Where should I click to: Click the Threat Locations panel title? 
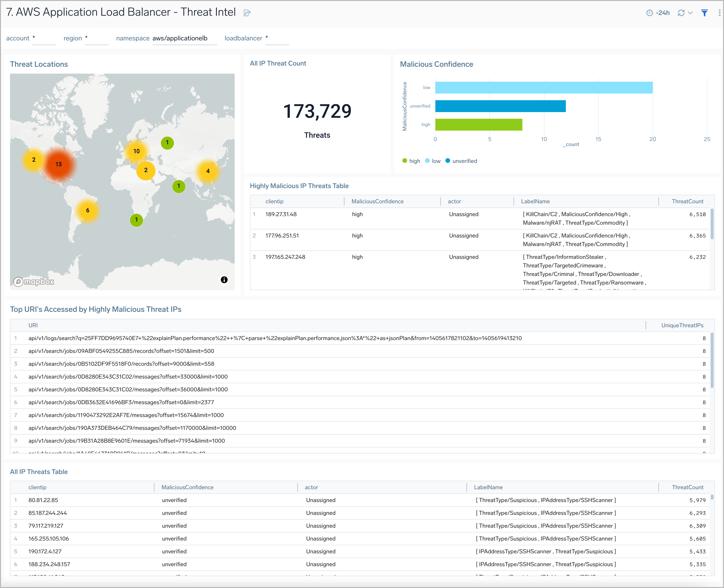39,64
